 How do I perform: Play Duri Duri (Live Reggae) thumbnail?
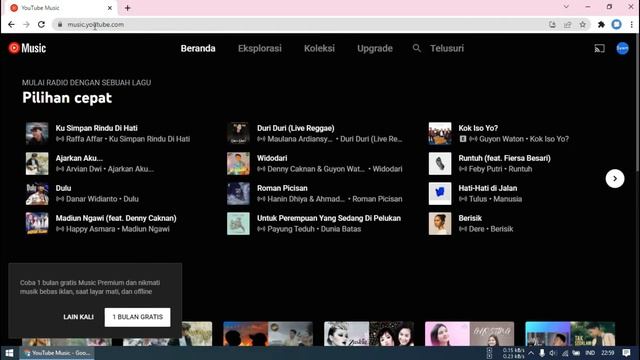tap(238, 133)
